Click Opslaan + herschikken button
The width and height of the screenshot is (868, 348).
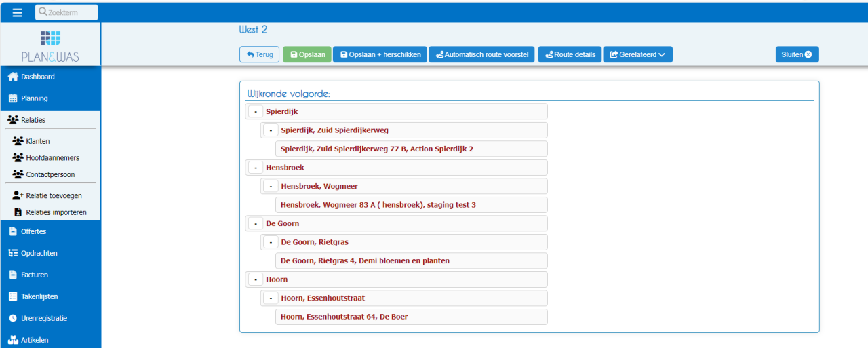[x=380, y=54]
